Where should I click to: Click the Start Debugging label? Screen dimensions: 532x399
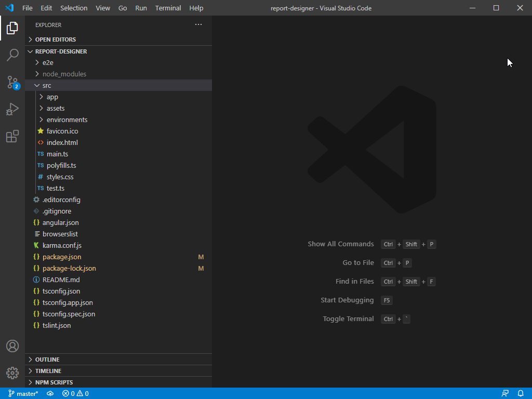347,300
